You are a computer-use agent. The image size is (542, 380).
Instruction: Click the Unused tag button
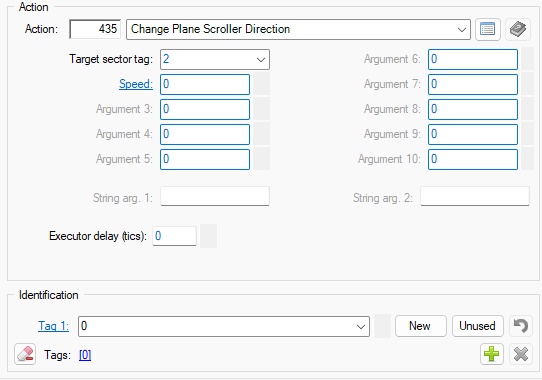click(x=477, y=326)
